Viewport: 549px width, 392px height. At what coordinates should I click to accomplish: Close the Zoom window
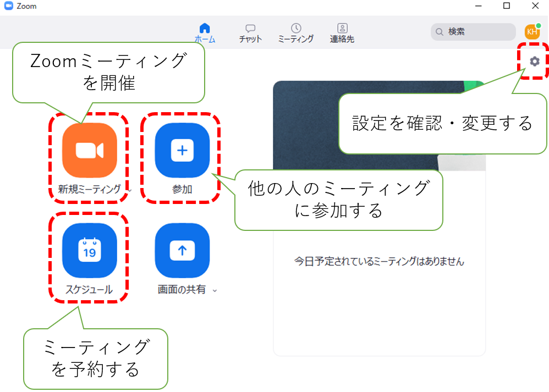tap(535, 6)
